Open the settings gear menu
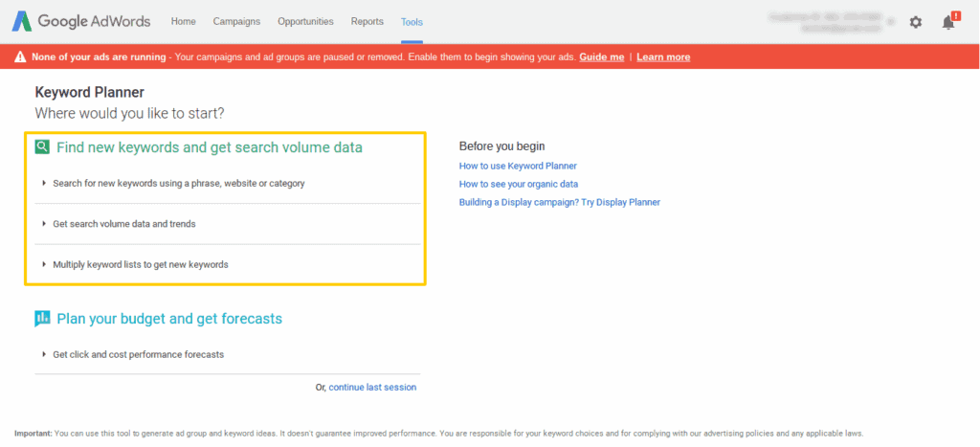The image size is (980, 447). coord(916,22)
